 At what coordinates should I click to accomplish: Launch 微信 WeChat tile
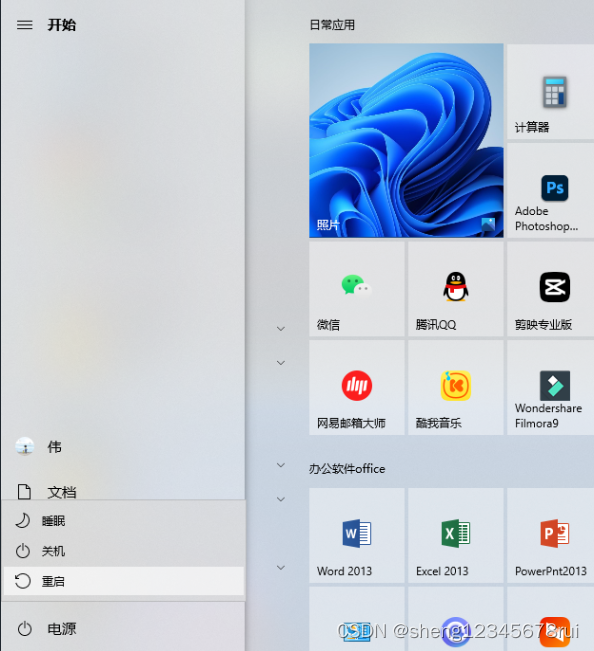(x=357, y=289)
